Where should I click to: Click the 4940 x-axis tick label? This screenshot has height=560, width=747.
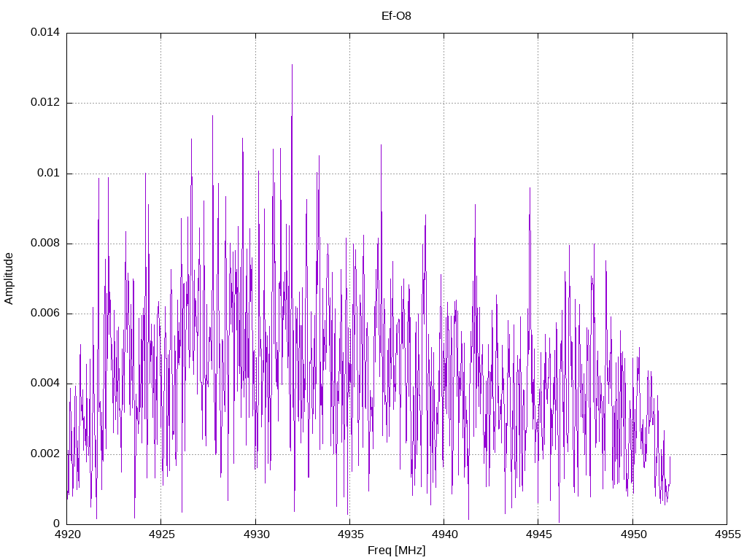point(444,534)
